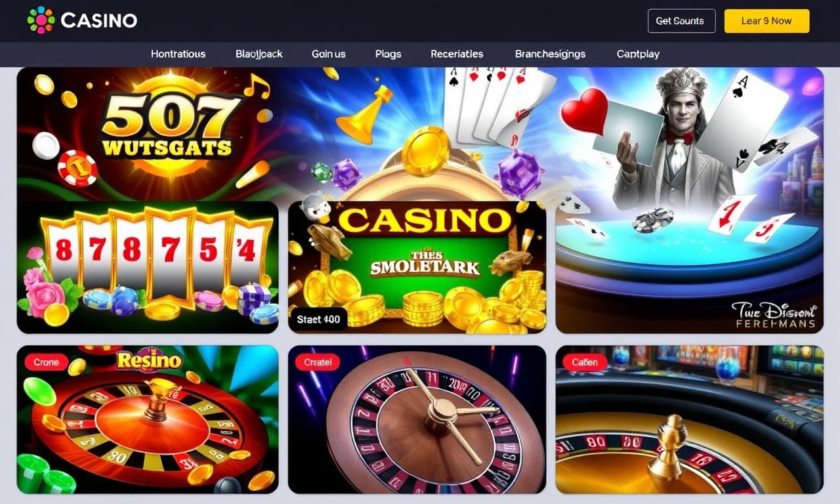This screenshot has width=840, height=504.
Task: Click the colorful Casino logo icon
Action: 41,20
